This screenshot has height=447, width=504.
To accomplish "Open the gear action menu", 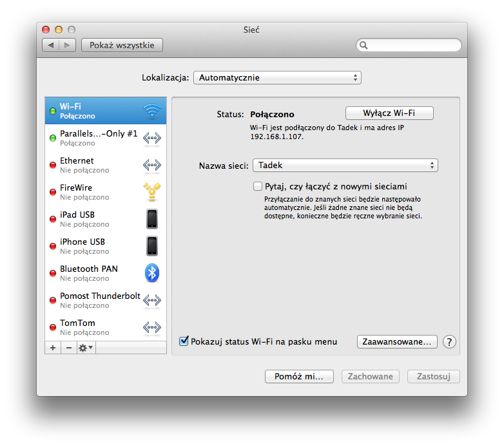I will click(x=86, y=348).
